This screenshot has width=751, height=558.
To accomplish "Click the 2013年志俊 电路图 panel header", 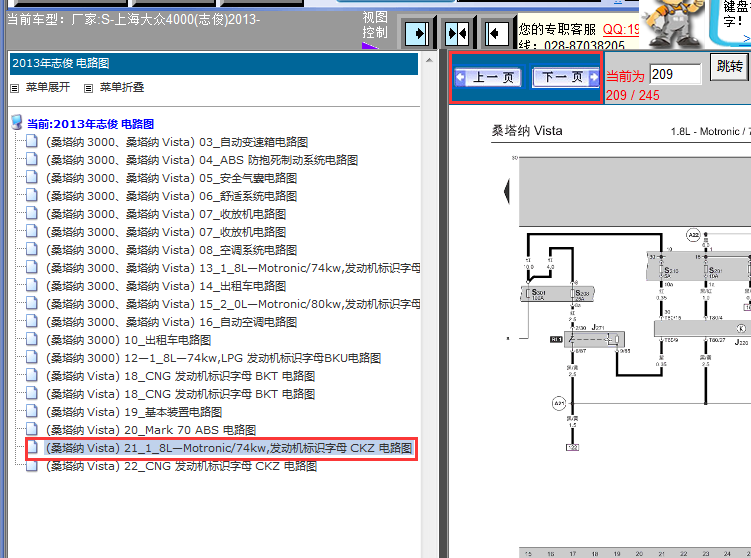I will [x=214, y=63].
